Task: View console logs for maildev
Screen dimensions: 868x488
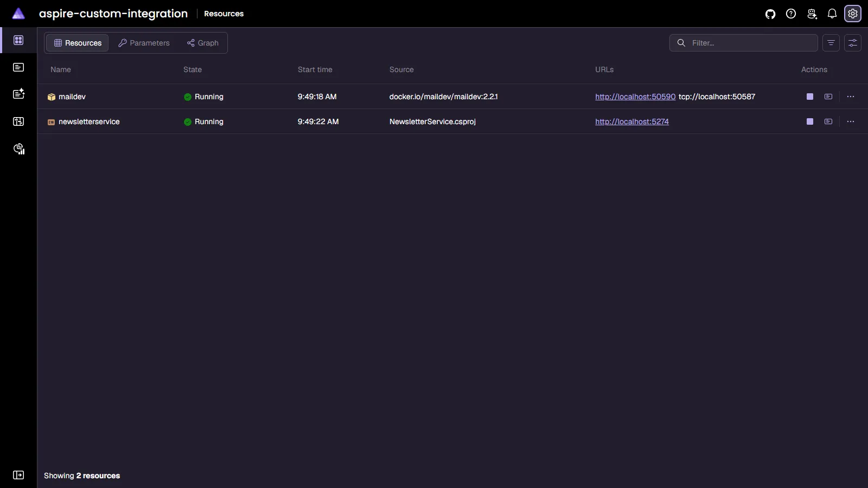Action: click(828, 97)
